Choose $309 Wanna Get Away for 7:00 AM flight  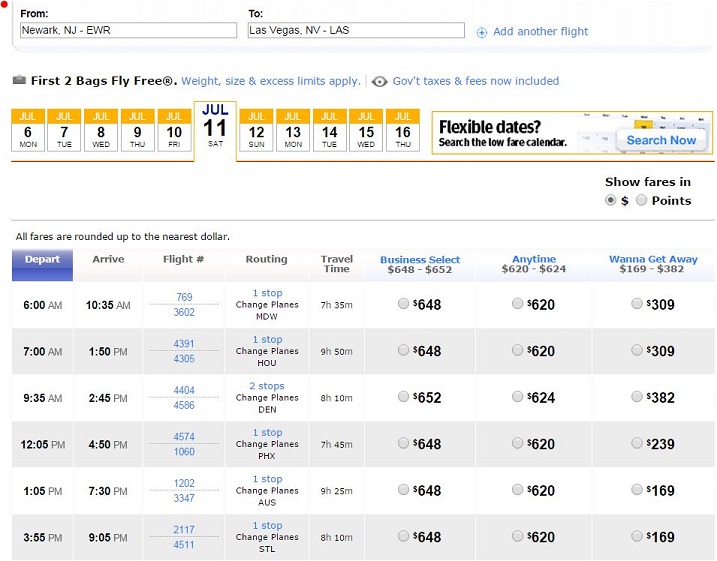coord(637,350)
